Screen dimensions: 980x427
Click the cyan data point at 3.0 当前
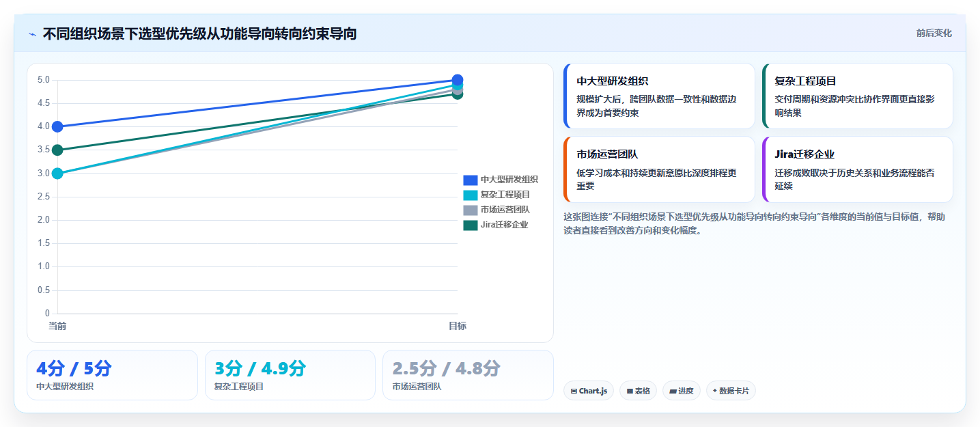pyautogui.click(x=57, y=174)
